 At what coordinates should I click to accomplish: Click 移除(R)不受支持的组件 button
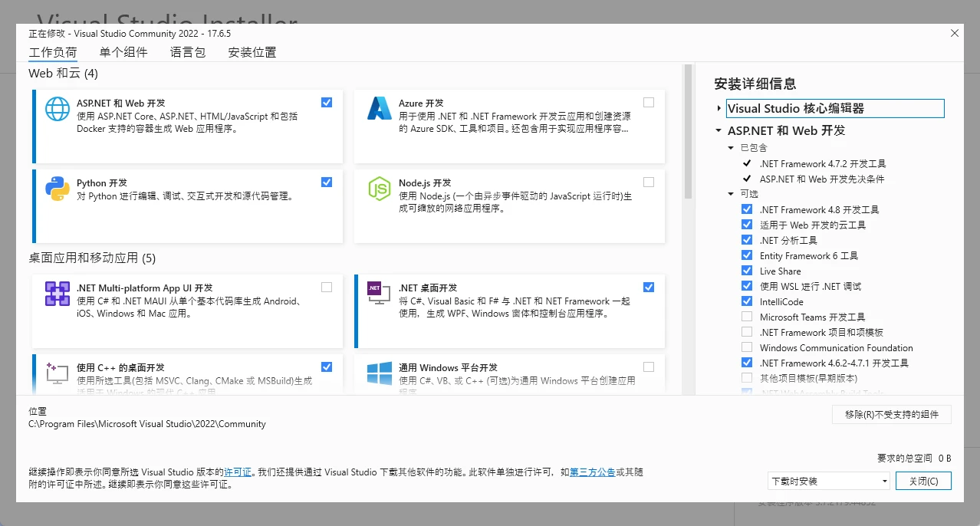point(892,414)
